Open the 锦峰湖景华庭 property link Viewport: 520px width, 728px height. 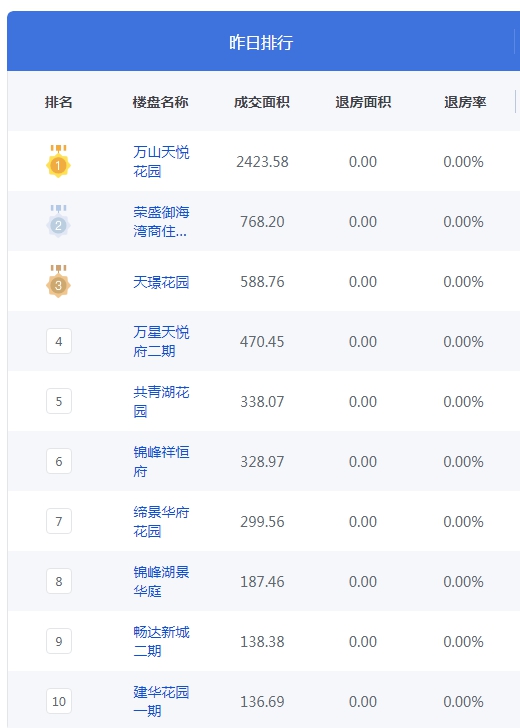point(161,581)
